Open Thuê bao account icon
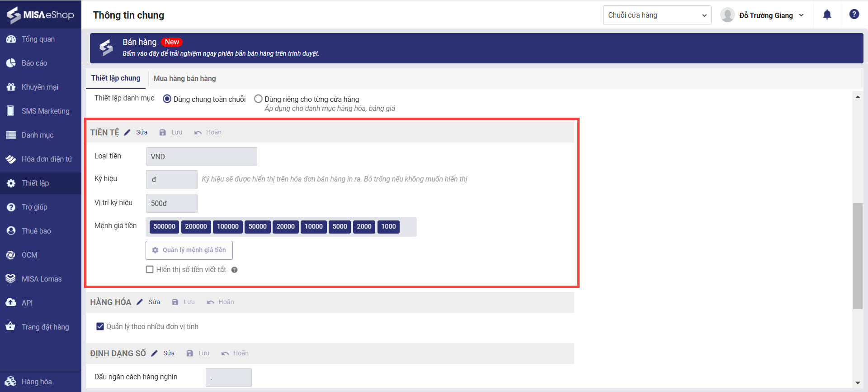 click(x=11, y=231)
